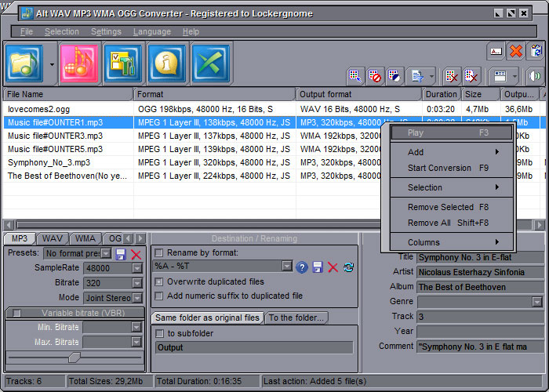
Task: Click the Title field 'Symphony No. 3 in E-flat'
Action: [480, 258]
